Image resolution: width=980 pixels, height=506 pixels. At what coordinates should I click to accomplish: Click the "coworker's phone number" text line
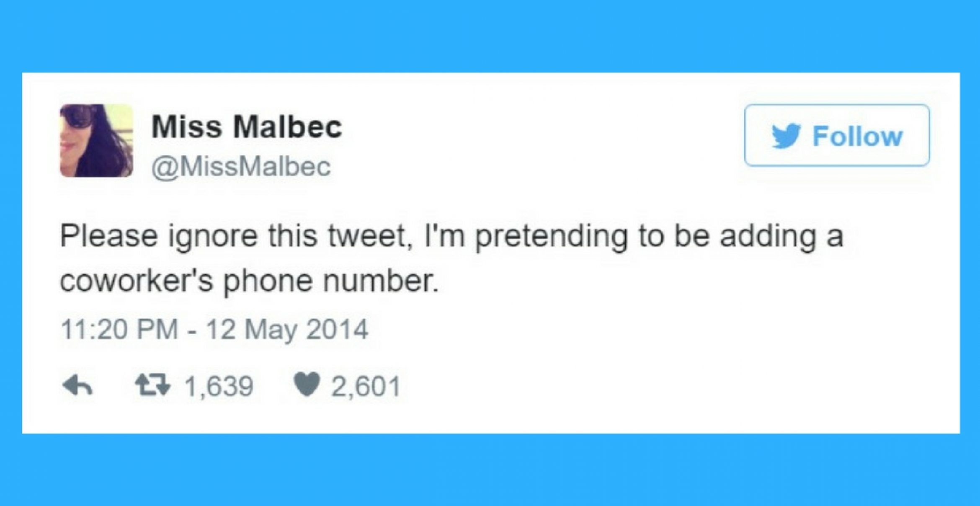tap(249, 281)
